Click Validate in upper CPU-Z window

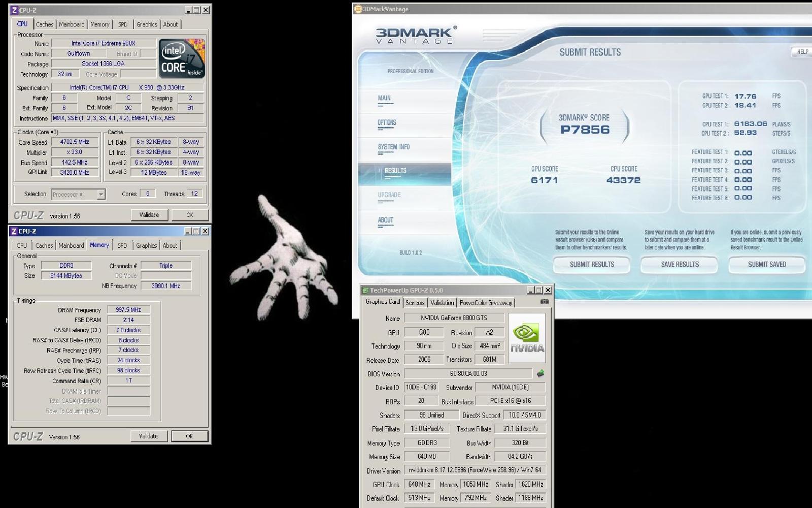[x=149, y=215]
